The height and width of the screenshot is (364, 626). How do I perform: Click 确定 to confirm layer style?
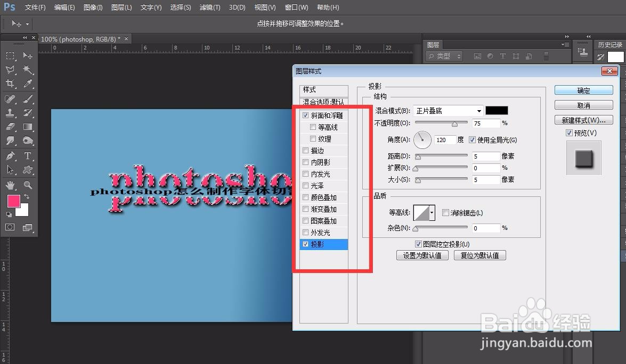[584, 90]
